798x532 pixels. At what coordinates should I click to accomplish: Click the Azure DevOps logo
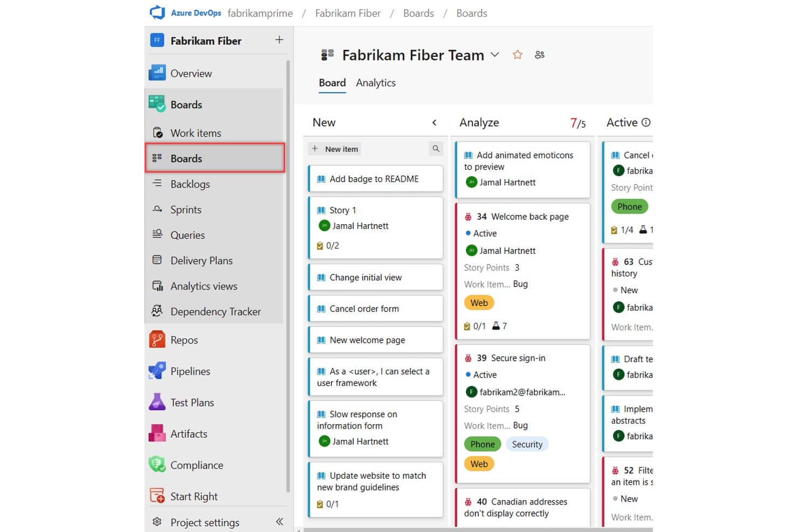point(157,12)
